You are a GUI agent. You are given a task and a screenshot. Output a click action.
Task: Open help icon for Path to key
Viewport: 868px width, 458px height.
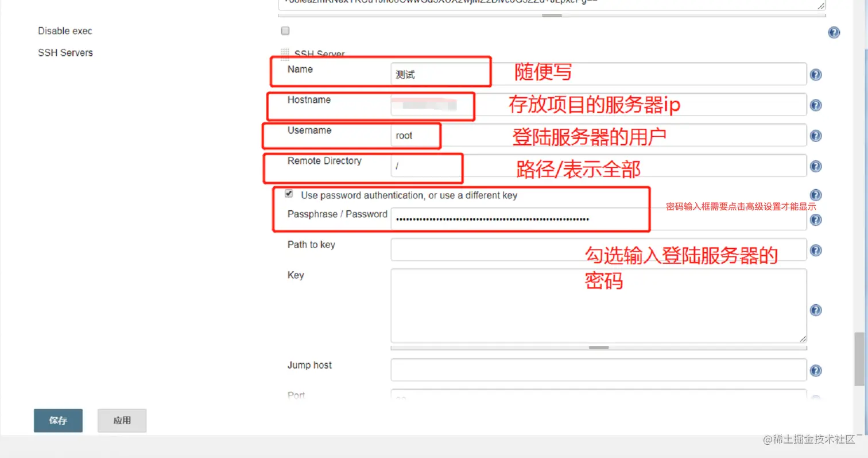[815, 250]
